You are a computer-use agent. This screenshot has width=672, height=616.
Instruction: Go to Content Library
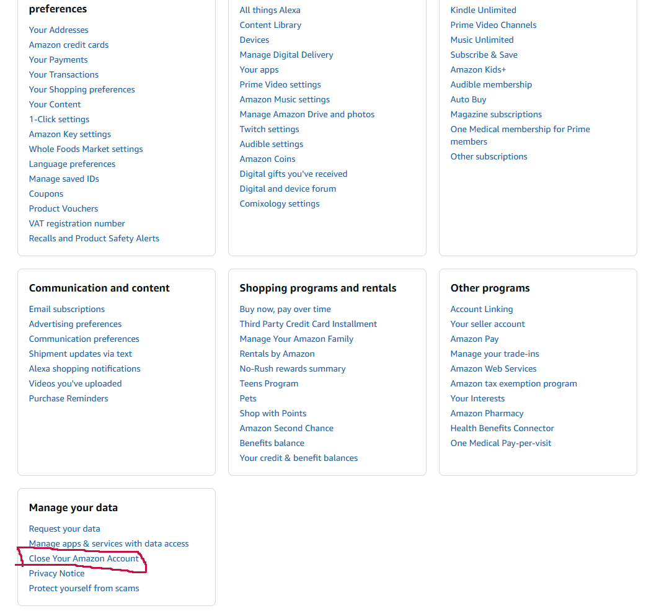(x=270, y=25)
